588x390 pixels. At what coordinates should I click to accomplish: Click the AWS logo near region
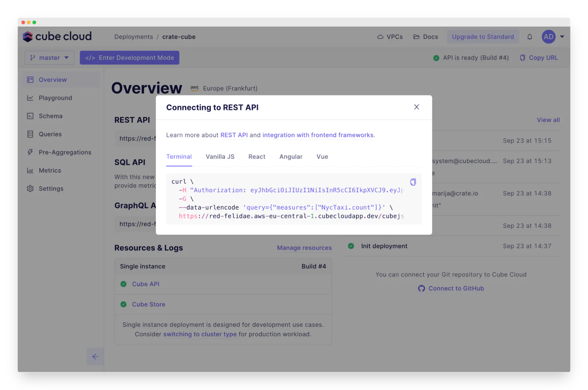(194, 88)
